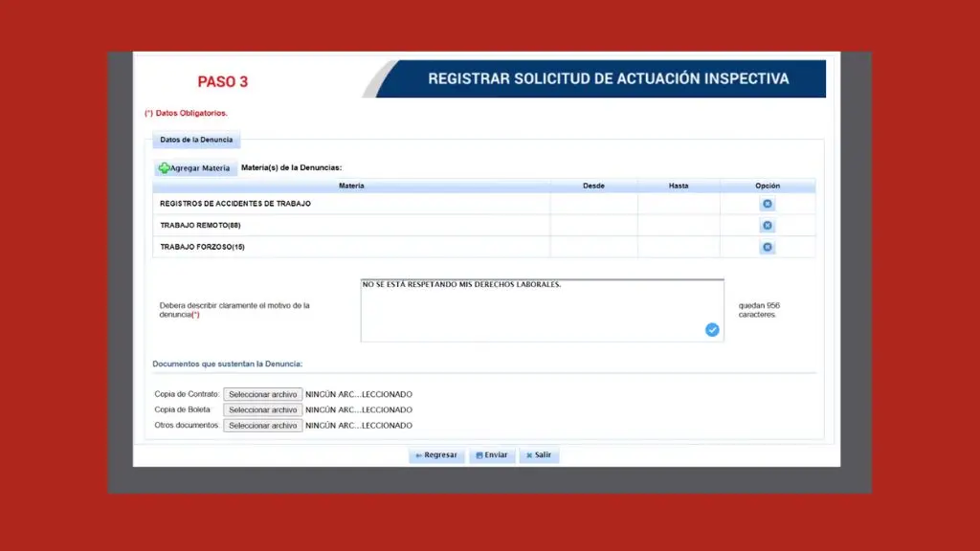Image resolution: width=980 pixels, height=551 pixels.
Task: Choose file for Copia de Contrato
Action: (262, 394)
